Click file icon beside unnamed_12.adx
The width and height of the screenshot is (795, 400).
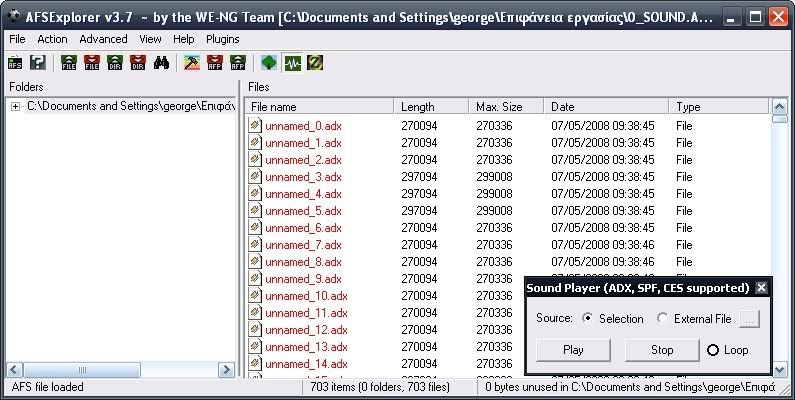tap(255, 330)
